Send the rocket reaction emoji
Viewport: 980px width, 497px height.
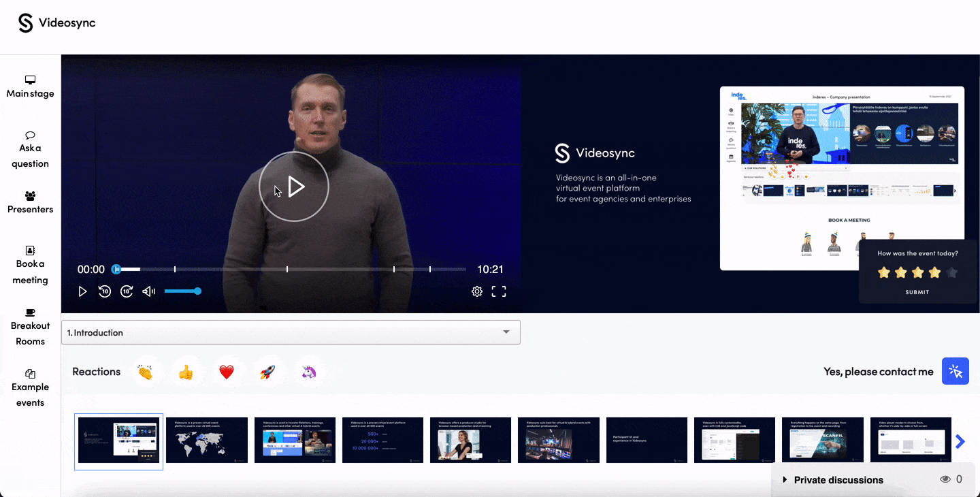click(268, 372)
